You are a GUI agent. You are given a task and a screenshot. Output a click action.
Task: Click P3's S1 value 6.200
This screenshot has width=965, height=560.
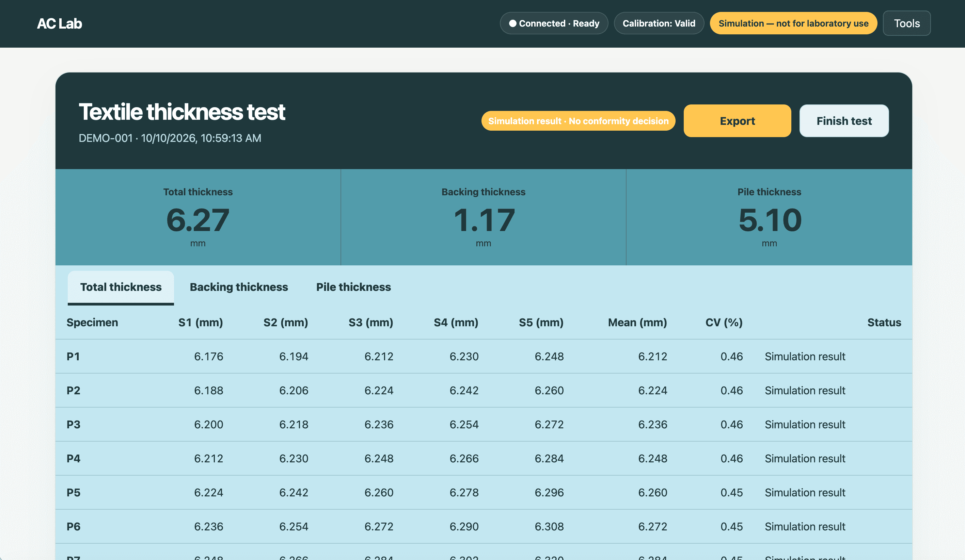pyautogui.click(x=209, y=425)
